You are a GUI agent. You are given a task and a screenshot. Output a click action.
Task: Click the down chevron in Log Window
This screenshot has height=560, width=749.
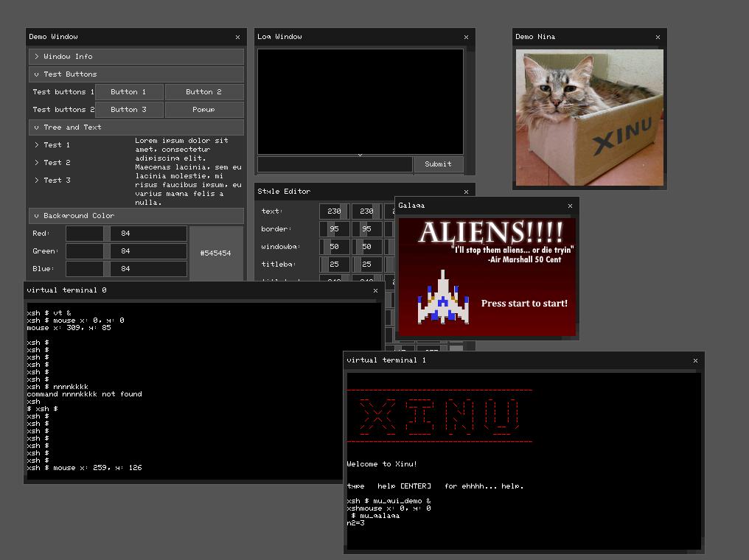pyautogui.click(x=359, y=155)
